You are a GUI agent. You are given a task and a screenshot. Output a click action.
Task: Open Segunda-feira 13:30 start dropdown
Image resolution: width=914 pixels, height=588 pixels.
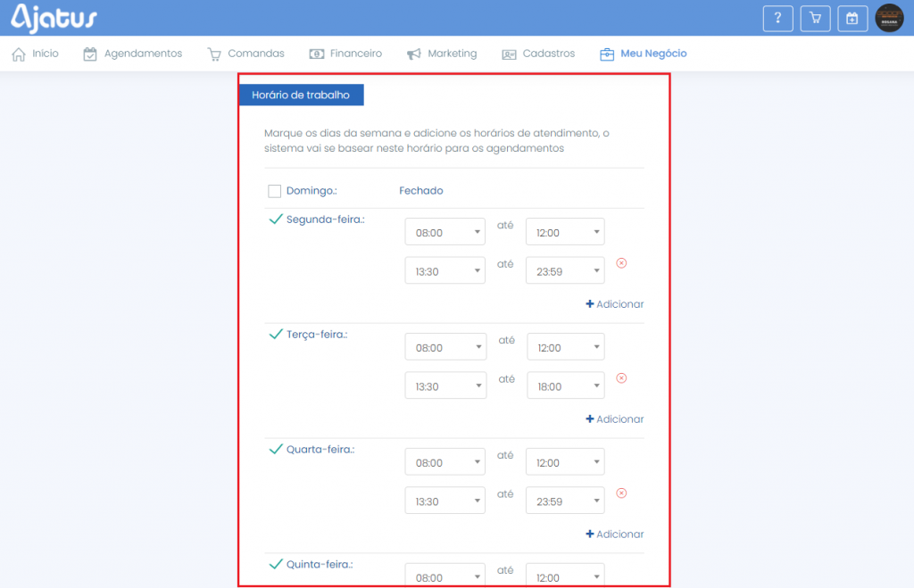point(445,271)
